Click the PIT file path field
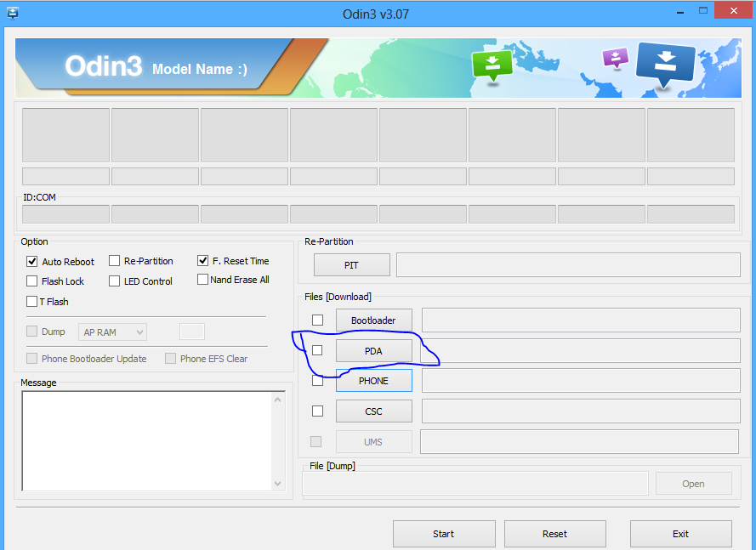This screenshot has height=550, width=756. (x=568, y=265)
